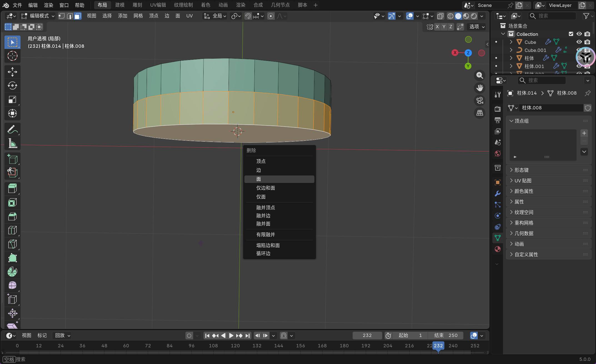Open the Material properties tab icon
596x364 pixels.
click(497, 249)
